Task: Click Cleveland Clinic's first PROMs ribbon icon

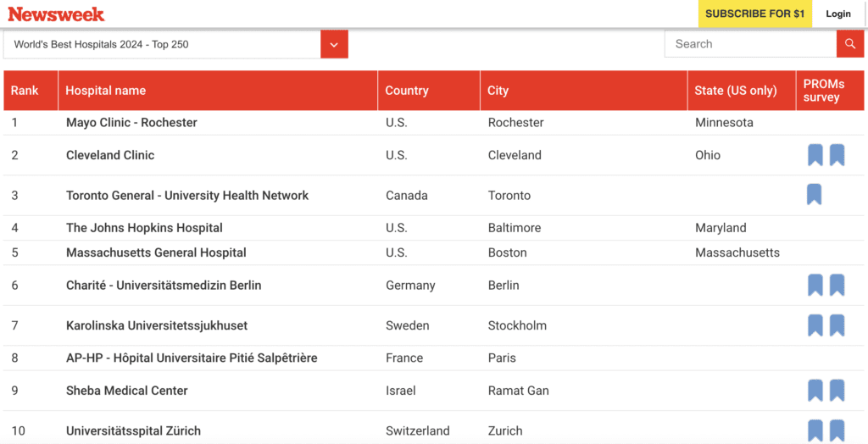Action: point(815,155)
